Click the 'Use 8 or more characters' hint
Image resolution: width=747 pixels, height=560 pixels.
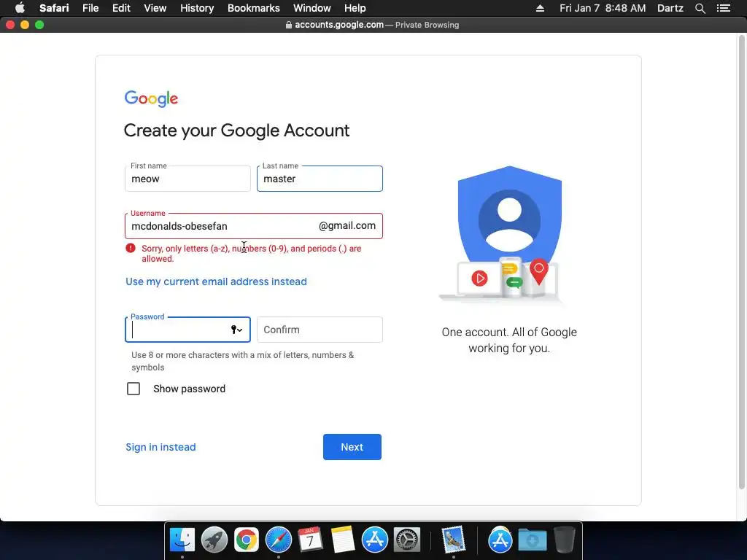click(242, 361)
